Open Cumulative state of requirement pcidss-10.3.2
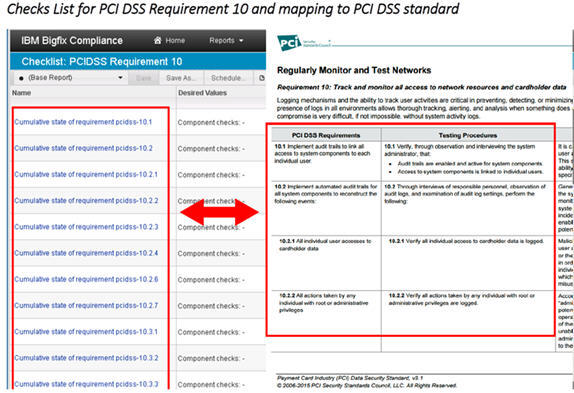This screenshot has height=393, width=574. (x=86, y=358)
